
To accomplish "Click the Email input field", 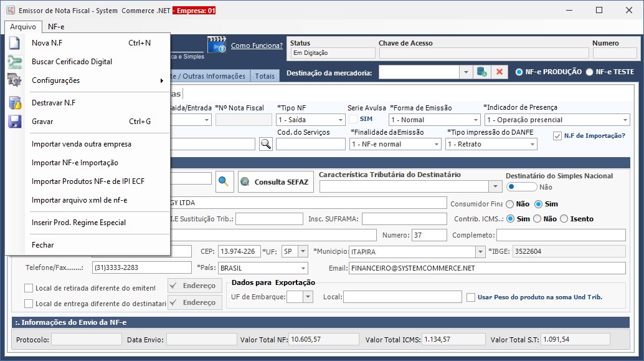I will pos(486,267).
